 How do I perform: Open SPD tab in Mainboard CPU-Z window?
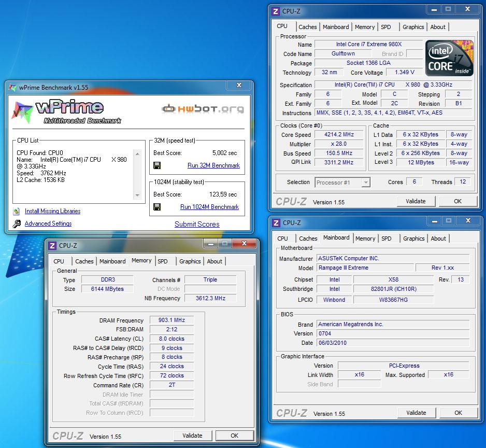(x=386, y=239)
